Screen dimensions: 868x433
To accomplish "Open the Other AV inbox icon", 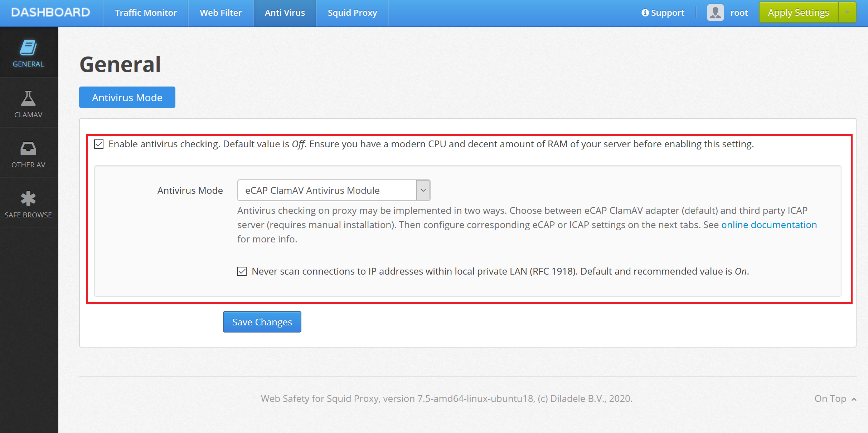I will [28, 148].
